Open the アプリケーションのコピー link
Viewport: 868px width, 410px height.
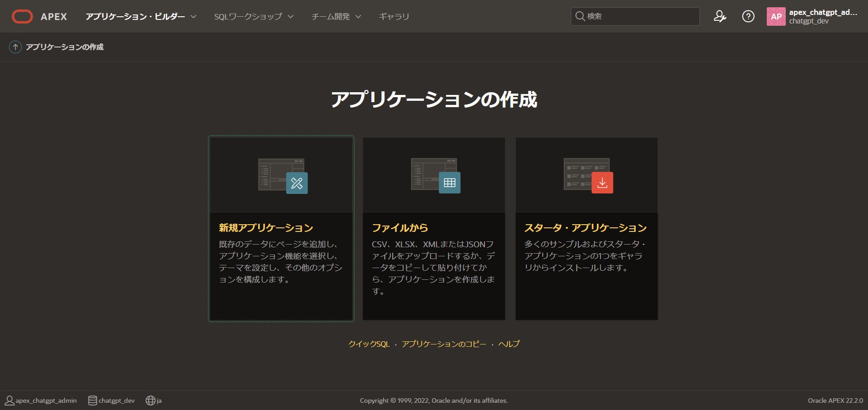coord(444,344)
